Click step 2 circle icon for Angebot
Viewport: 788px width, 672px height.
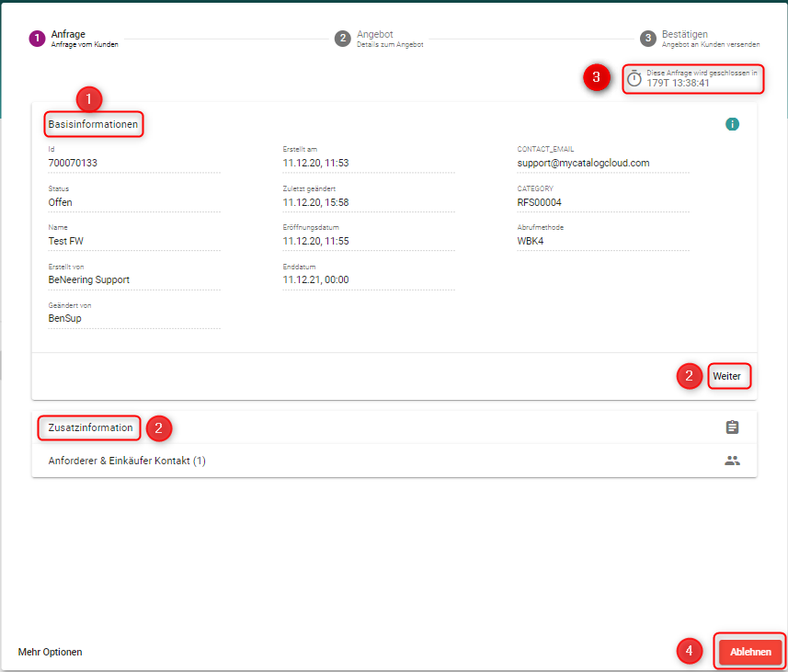(x=342, y=39)
